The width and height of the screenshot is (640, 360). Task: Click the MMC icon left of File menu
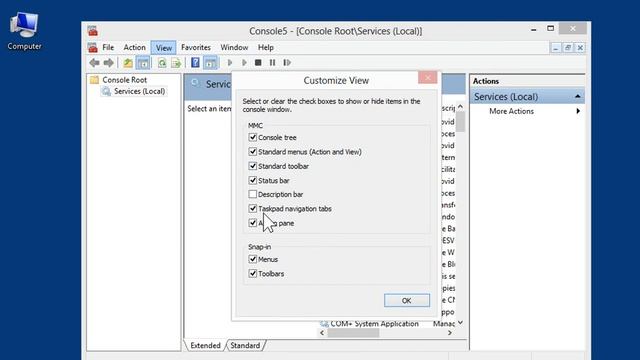(93, 47)
